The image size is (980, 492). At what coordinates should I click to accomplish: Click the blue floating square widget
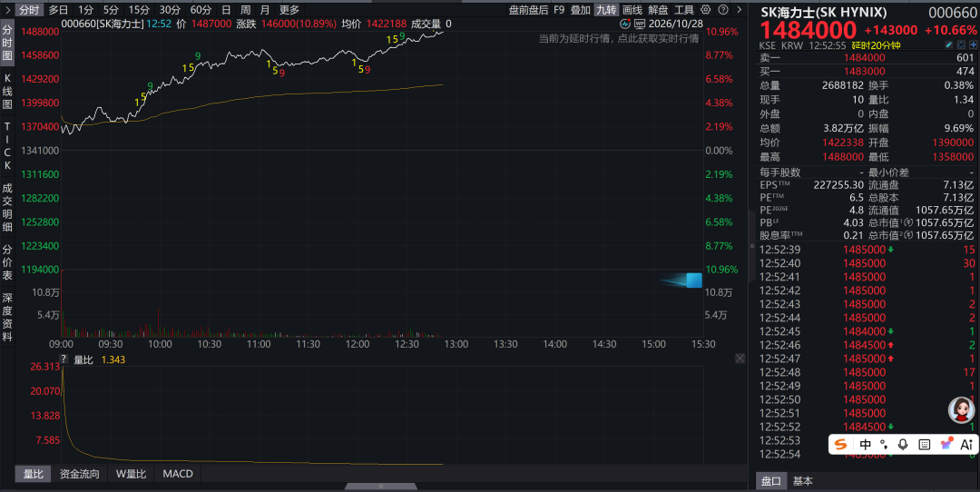(x=694, y=280)
